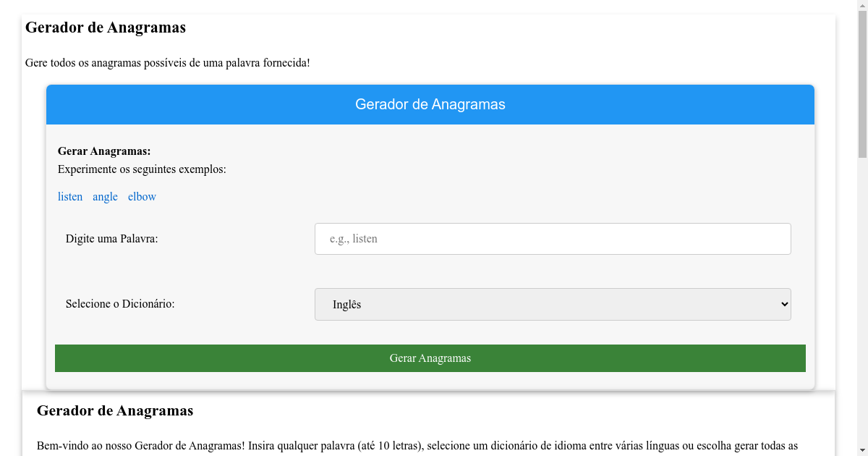The image size is (868, 456).
Task: Open the 'Selecione o Dicionário' dropdown
Action: 553,304
